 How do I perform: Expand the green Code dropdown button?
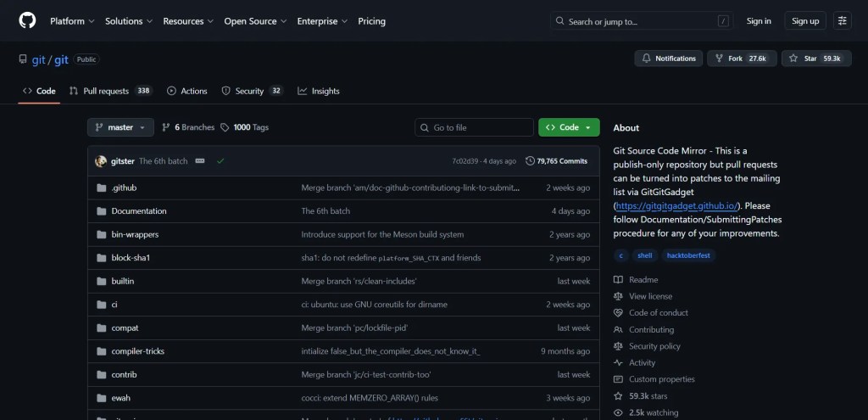pyautogui.click(x=569, y=127)
